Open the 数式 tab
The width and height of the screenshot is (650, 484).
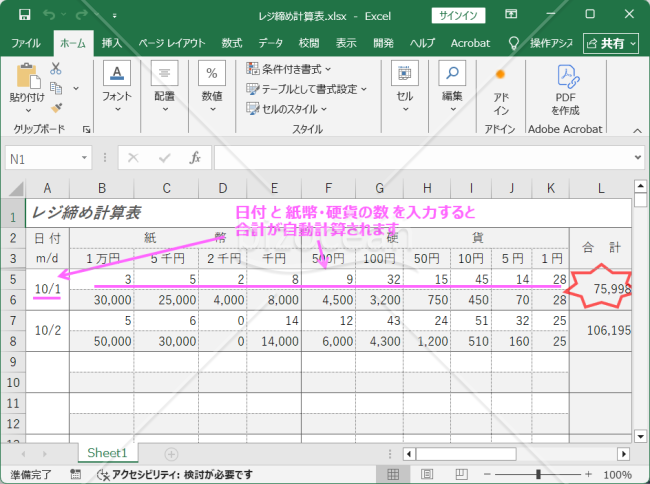coord(232,43)
